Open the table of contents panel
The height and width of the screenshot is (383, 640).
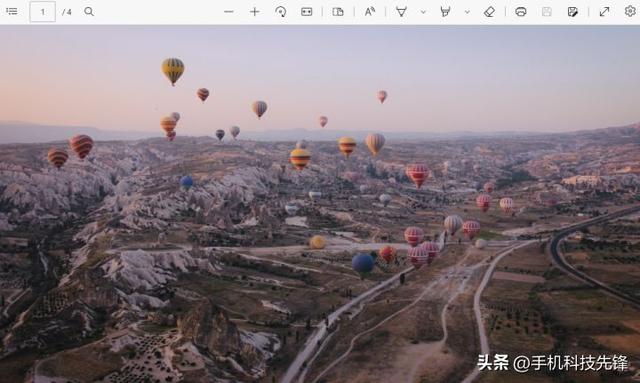point(12,11)
